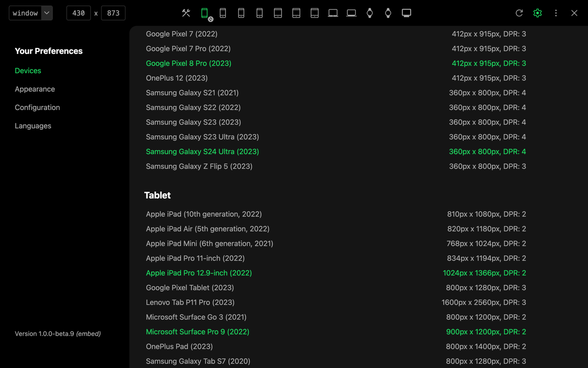This screenshot has height=368, width=588.
Task: Click the green settings gear icon
Action: coord(537,13)
